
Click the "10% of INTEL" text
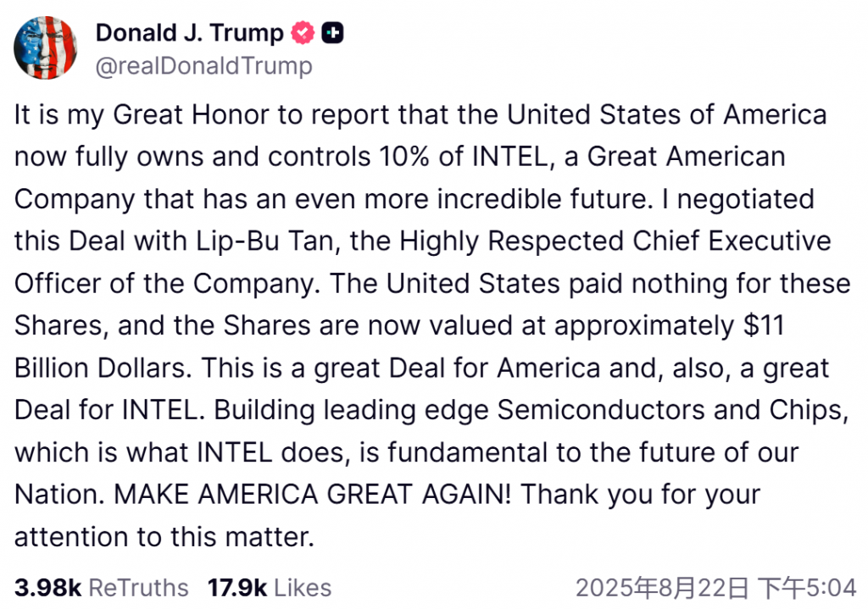[467, 157]
